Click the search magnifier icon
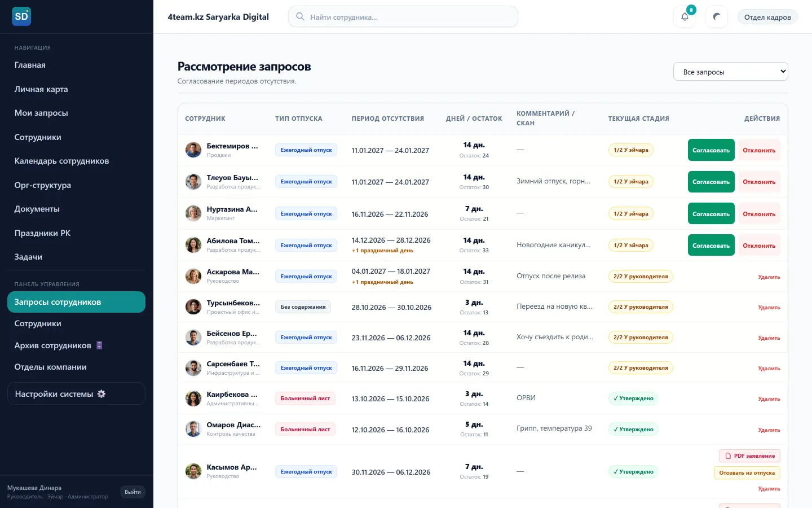812x508 pixels. coord(301,17)
